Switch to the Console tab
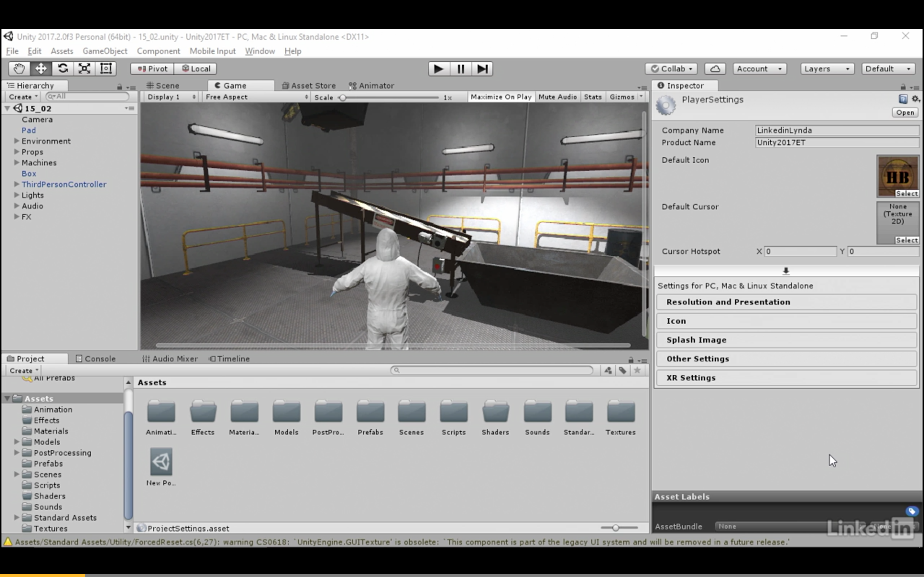 coord(96,359)
